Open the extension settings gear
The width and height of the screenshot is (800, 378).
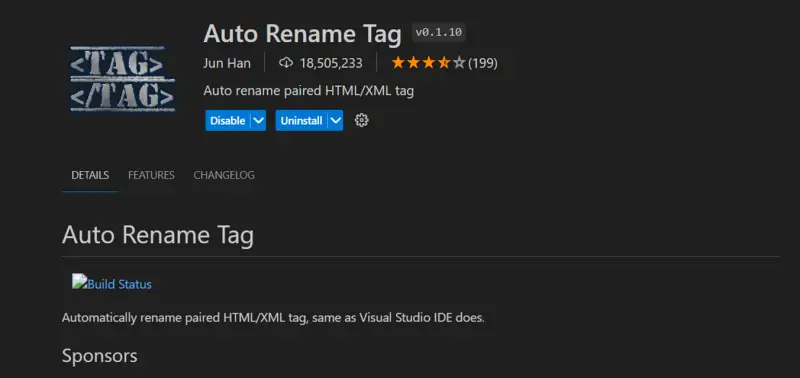[361, 120]
